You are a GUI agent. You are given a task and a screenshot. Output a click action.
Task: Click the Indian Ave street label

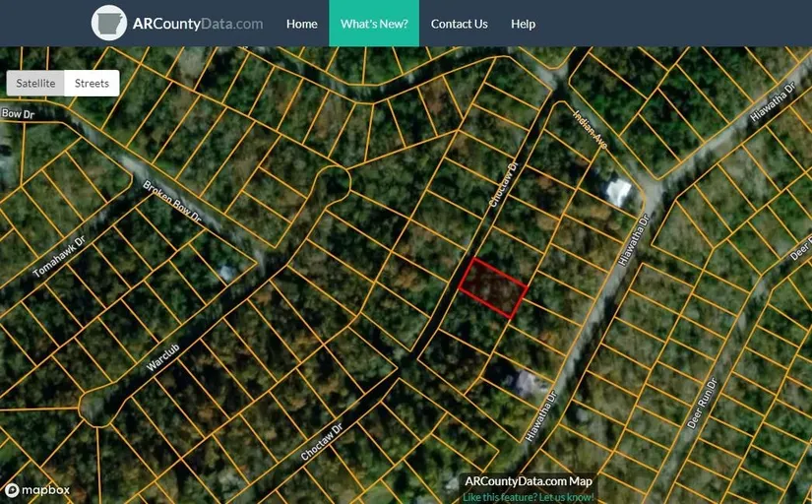[x=591, y=129]
